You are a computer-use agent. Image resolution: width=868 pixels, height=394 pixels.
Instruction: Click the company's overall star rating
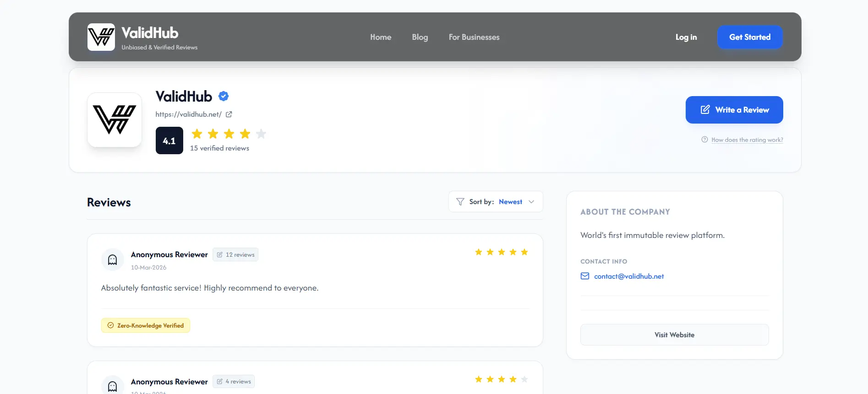tap(229, 134)
